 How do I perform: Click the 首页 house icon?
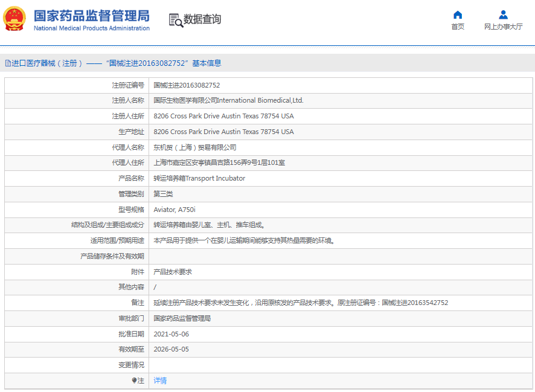coord(458,14)
